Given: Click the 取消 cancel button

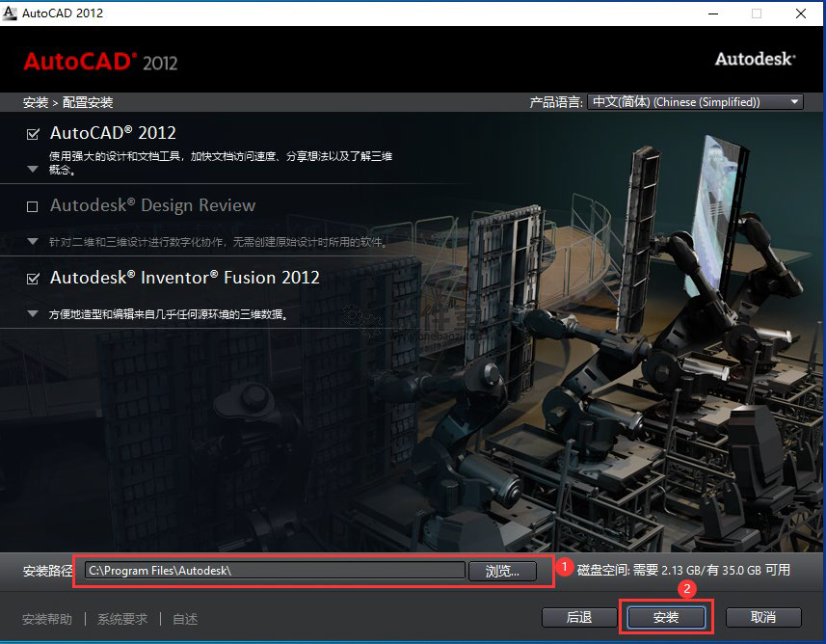Looking at the screenshot, I should [x=763, y=617].
